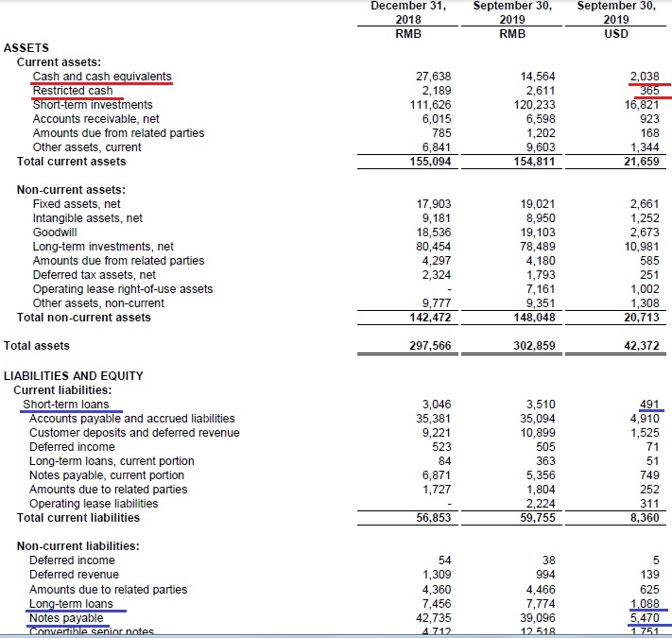Select the 'Short-term loans' label
The width and height of the screenshot is (672, 638).
(x=66, y=404)
